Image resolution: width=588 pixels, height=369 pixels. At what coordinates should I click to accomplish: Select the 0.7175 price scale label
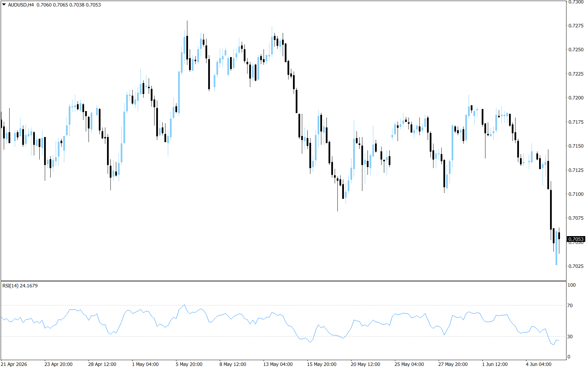pyautogui.click(x=576, y=122)
